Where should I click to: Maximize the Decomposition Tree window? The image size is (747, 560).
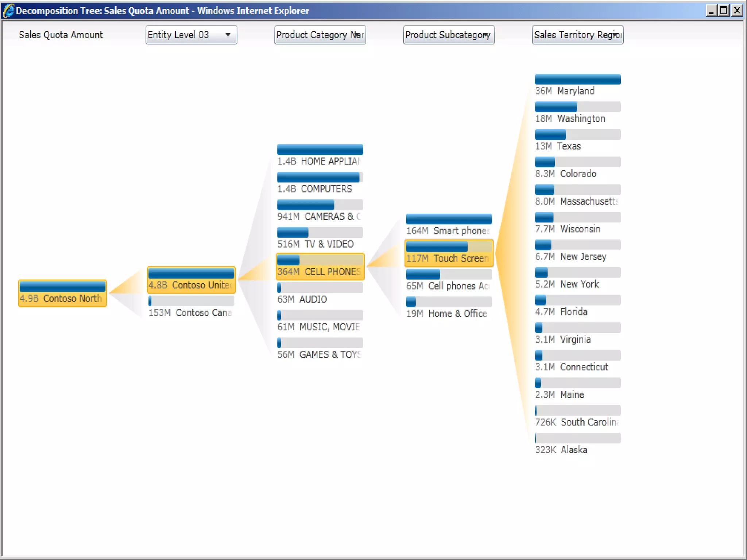coord(724,10)
